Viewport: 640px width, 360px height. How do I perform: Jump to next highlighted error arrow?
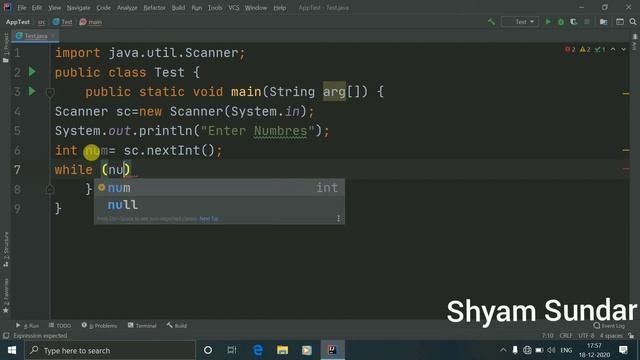click(623, 49)
